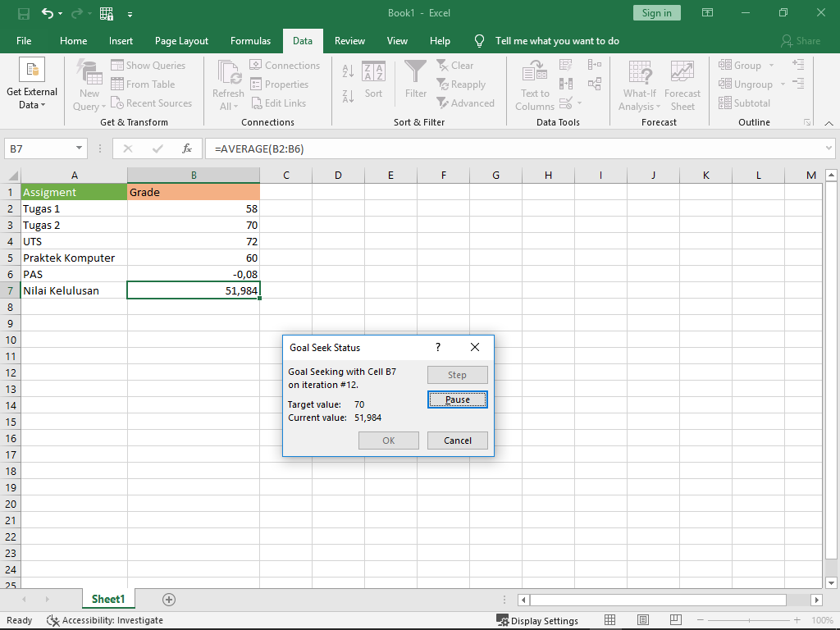Open Display Settings in status bar

pos(537,620)
